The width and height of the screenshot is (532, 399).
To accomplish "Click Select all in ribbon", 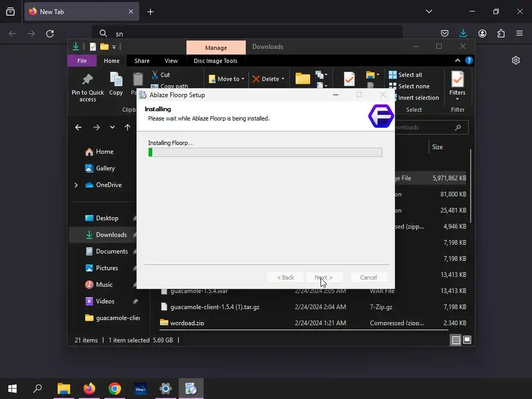I will tap(405, 75).
